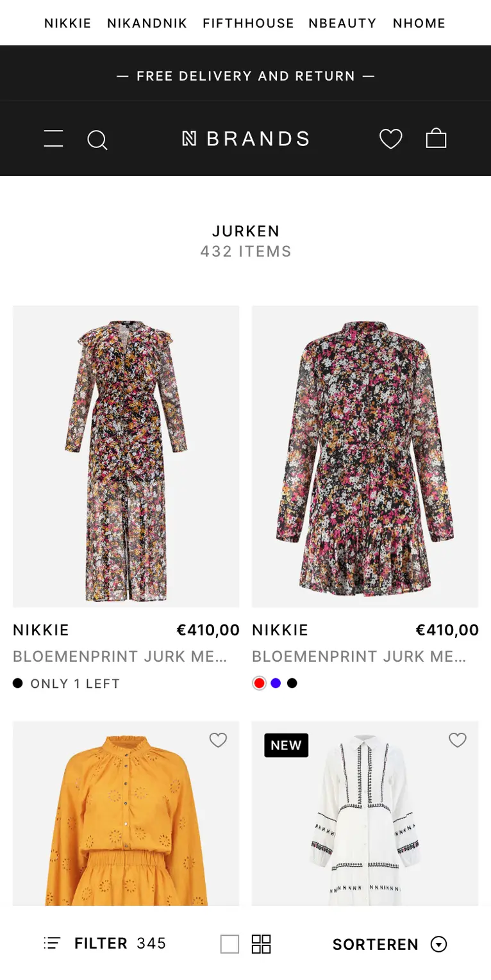491x980 pixels.
Task: Open the NHOME tab
Action: [419, 24]
